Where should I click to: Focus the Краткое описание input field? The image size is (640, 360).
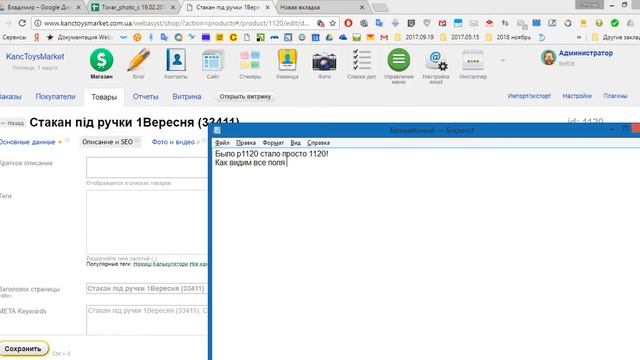click(147, 167)
